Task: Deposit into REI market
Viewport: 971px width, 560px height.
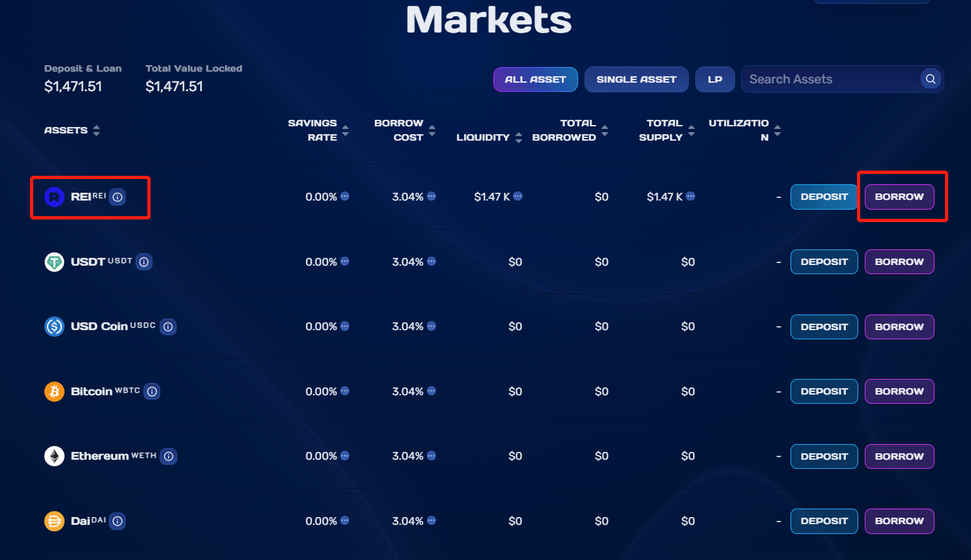Action: click(x=824, y=197)
